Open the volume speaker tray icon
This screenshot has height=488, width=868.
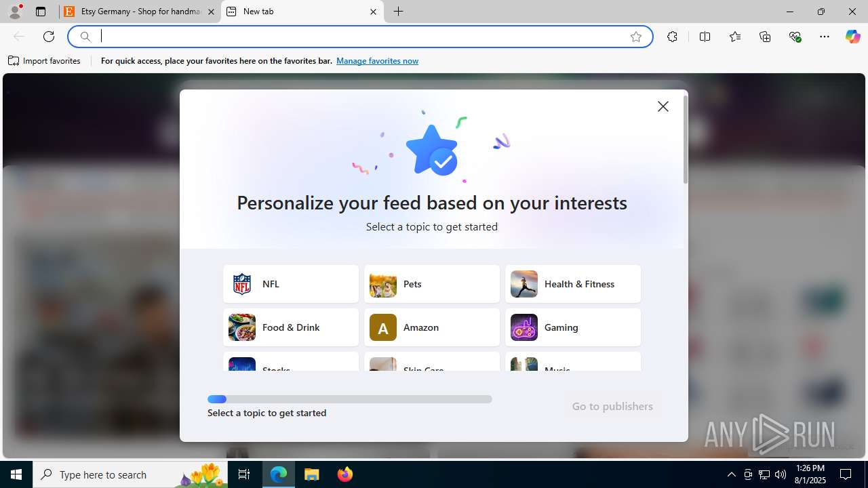click(781, 474)
